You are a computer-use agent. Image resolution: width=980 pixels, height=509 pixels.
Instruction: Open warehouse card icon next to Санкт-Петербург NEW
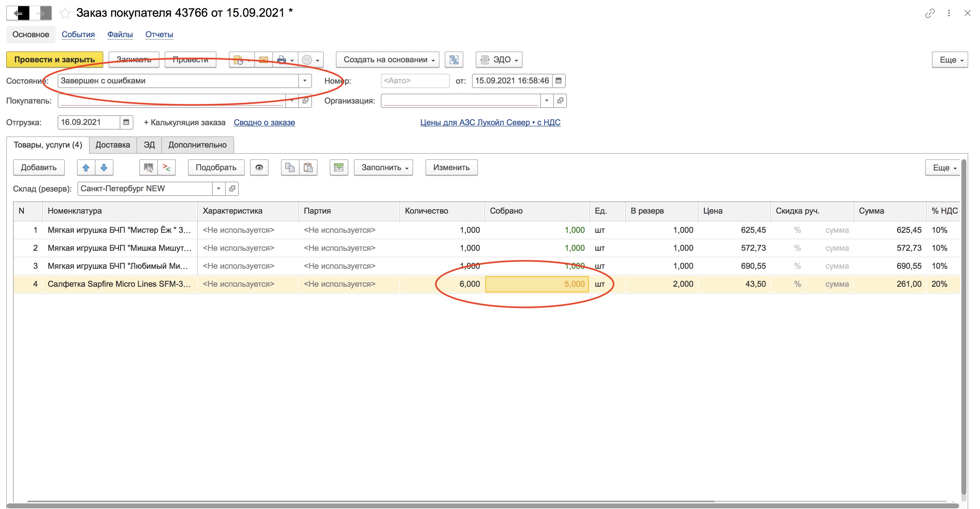(232, 188)
